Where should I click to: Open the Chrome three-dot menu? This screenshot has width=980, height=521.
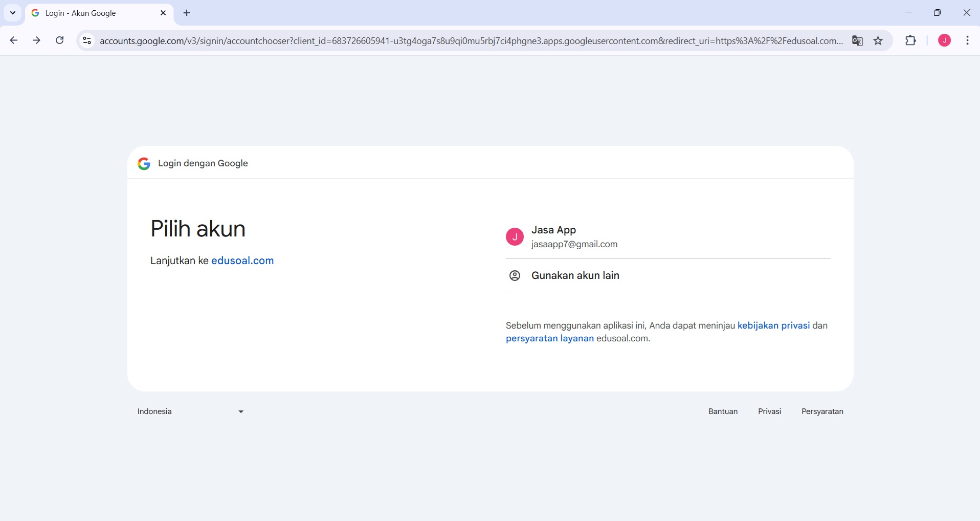[968, 41]
